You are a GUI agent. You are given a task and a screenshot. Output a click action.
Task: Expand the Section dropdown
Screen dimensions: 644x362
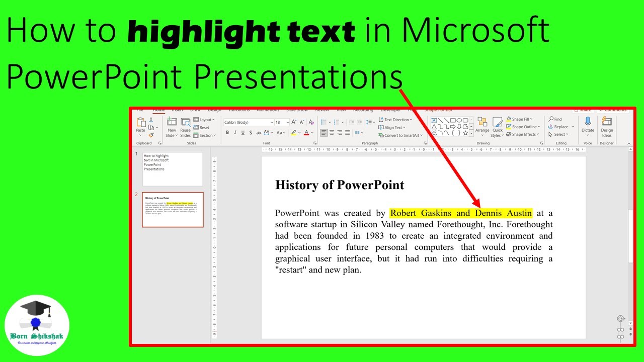pos(205,135)
